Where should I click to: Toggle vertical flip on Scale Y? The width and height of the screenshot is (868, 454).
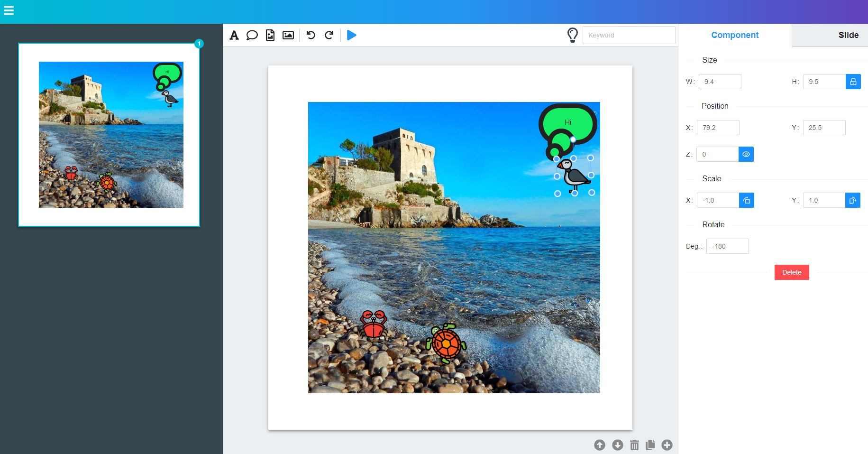852,200
